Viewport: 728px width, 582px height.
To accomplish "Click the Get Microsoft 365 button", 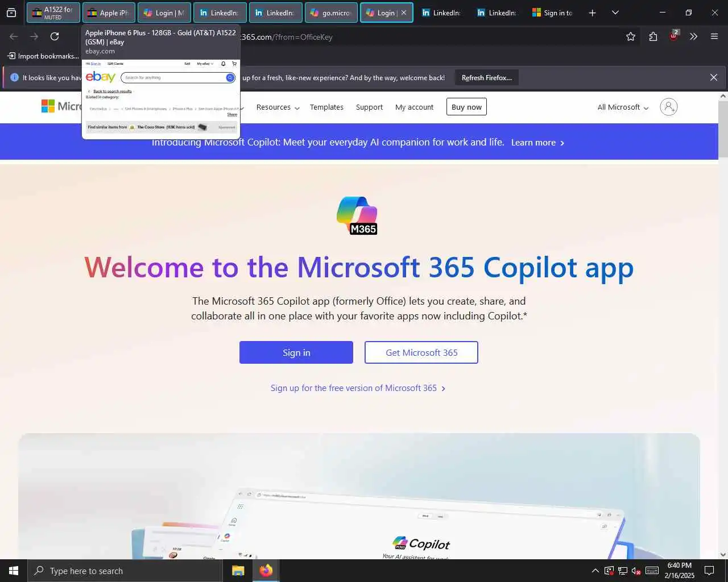I will (x=421, y=352).
